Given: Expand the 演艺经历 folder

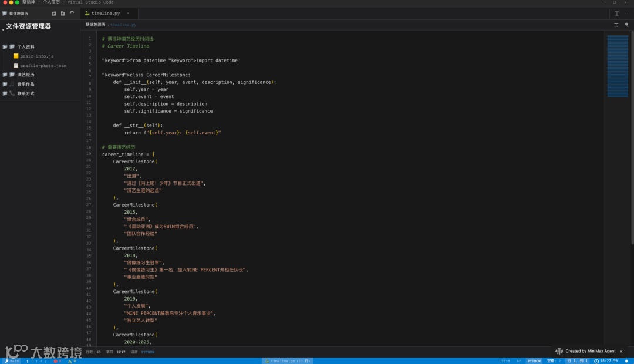Looking at the screenshot, I should coord(25,75).
